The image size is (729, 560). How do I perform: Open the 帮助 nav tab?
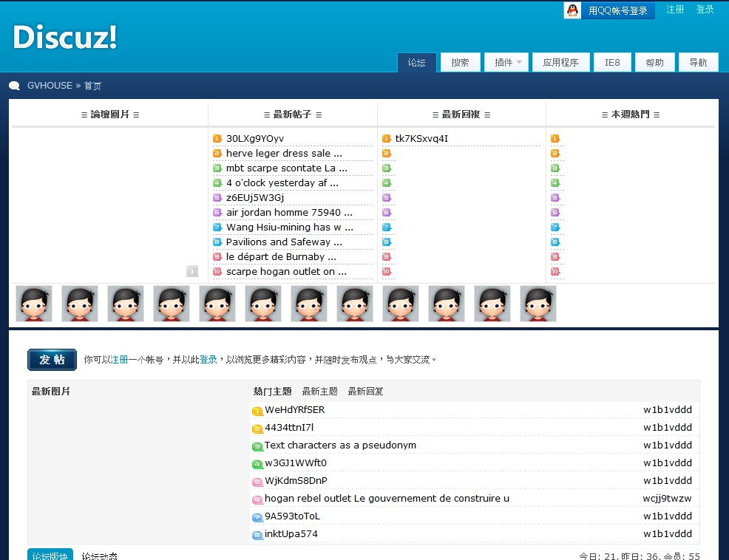coord(654,62)
